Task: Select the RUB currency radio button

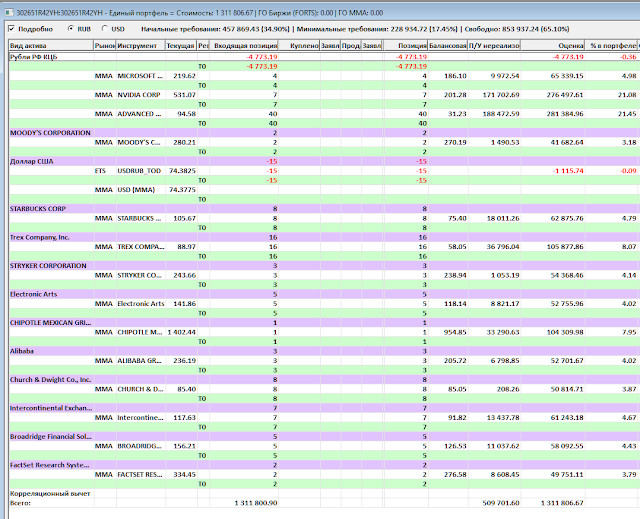Action: [x=71, y=29]
